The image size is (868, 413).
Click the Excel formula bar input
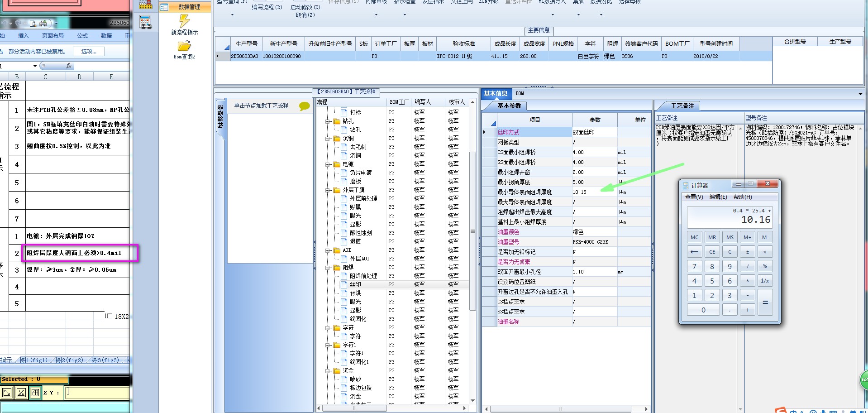[102, 66]
